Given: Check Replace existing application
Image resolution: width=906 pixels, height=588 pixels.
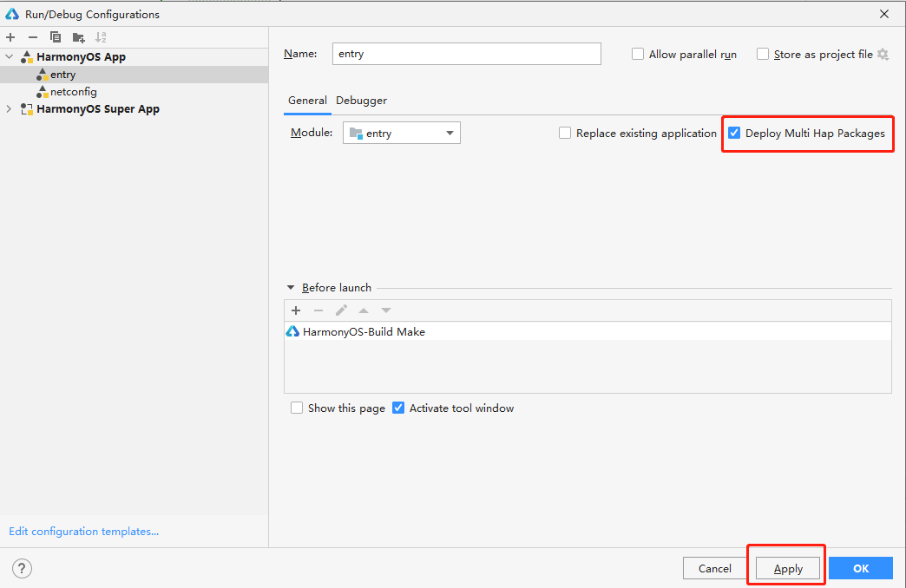Looking at the screenshot, I should (x=565, y=134).
